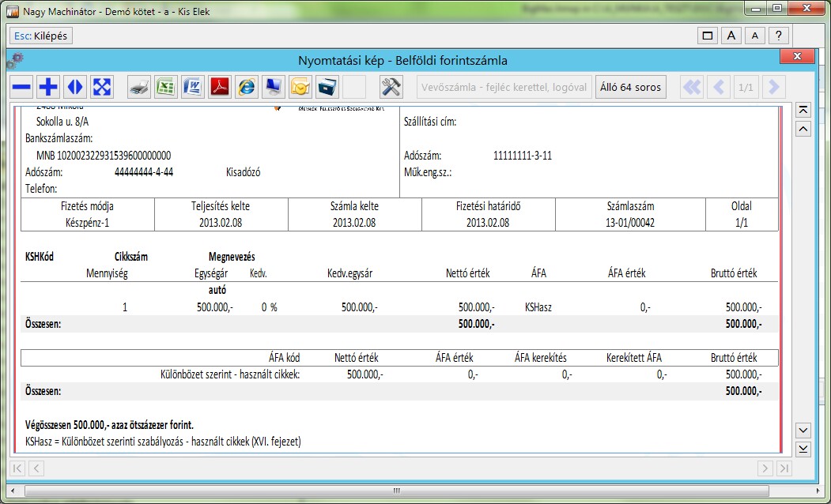This screenshot has height=504, width=831.
Task: Click the large A font size button
Action: (732, 36)
